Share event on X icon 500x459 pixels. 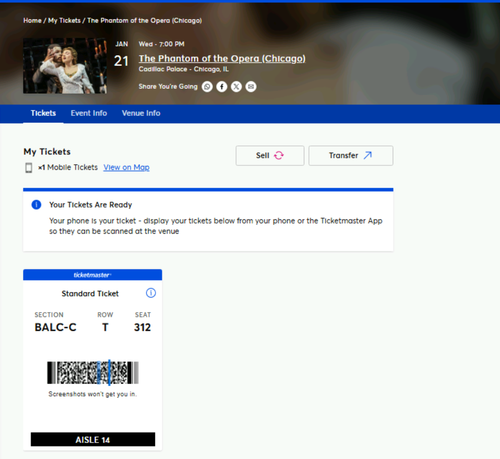coord(236,87)
